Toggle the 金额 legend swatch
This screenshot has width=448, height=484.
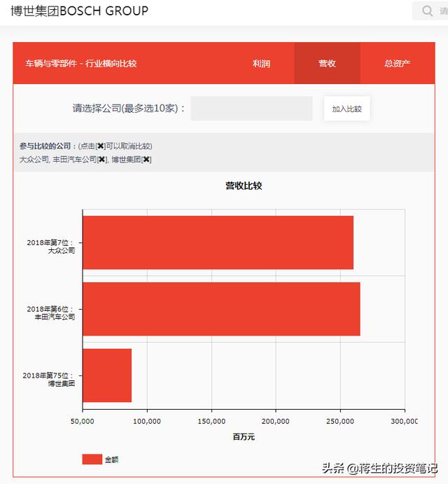pyautogui.click(x=92, y=459)
